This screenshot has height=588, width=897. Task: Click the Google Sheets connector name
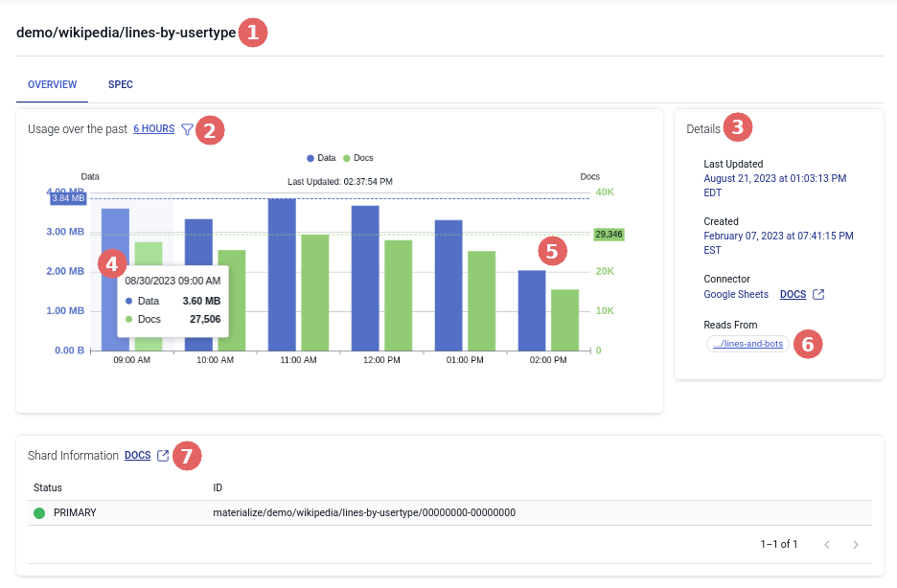pos(736,294)
